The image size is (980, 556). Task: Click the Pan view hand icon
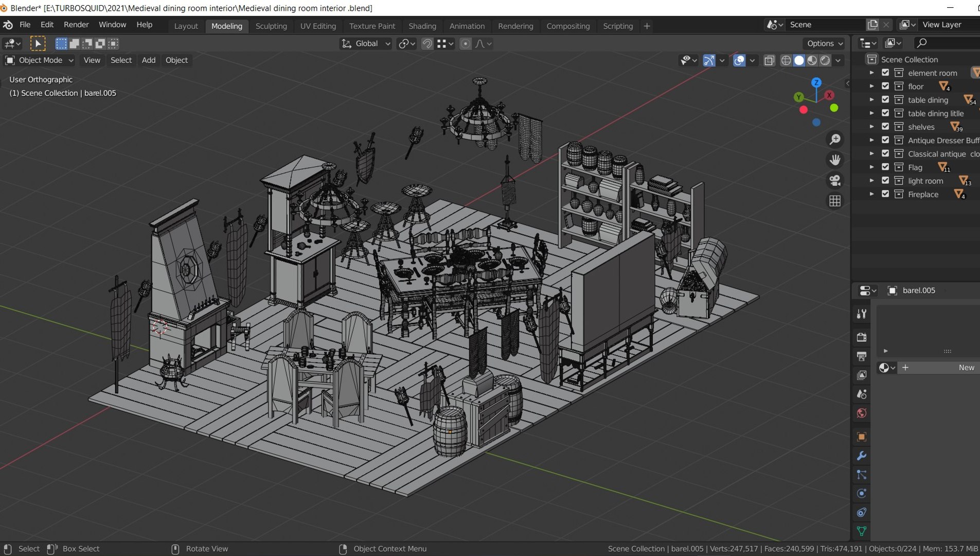(835, 160)
